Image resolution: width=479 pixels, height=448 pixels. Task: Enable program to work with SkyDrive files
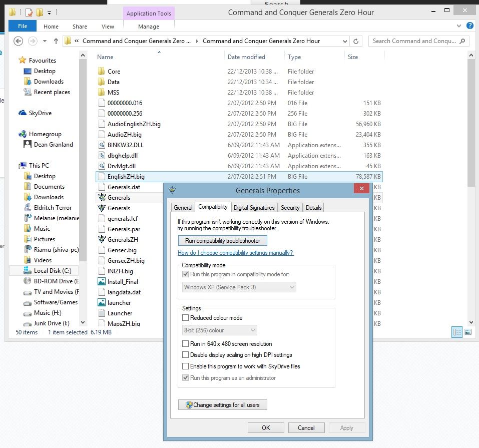tap(185, 366)
